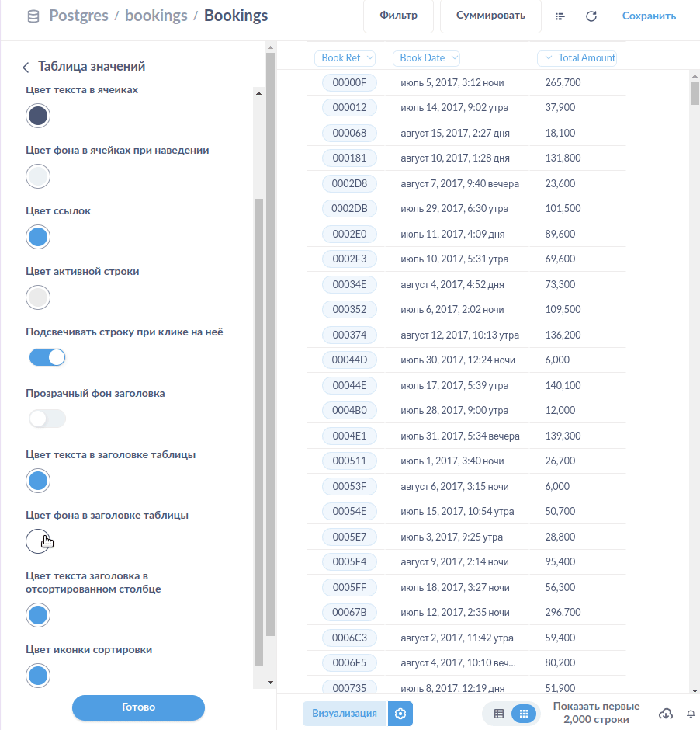Click the 00000F book reference cell
Viewport: 700px width, 730px height.
349,83
